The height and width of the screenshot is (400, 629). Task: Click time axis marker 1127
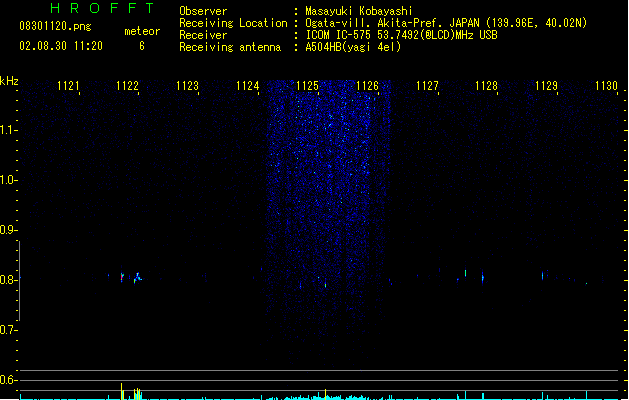[427, 86]
